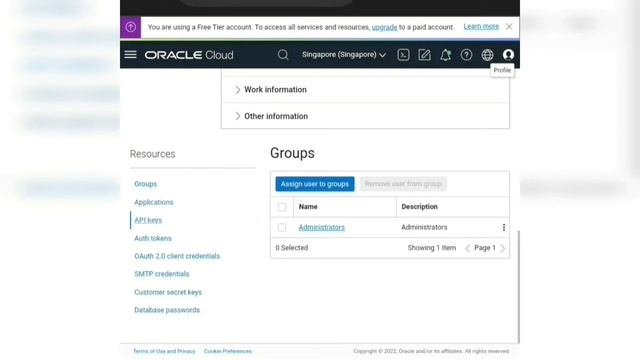Click the Groups heading
The height and width of the screenshot is (360, 640).
[x=292, y=153]
